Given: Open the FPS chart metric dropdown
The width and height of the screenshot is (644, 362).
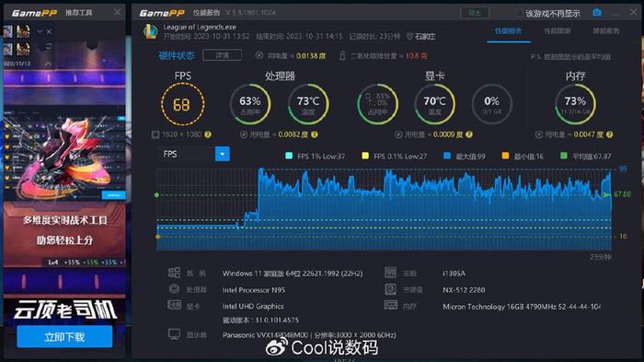Looking at the screenshot, I should (223, 154).
